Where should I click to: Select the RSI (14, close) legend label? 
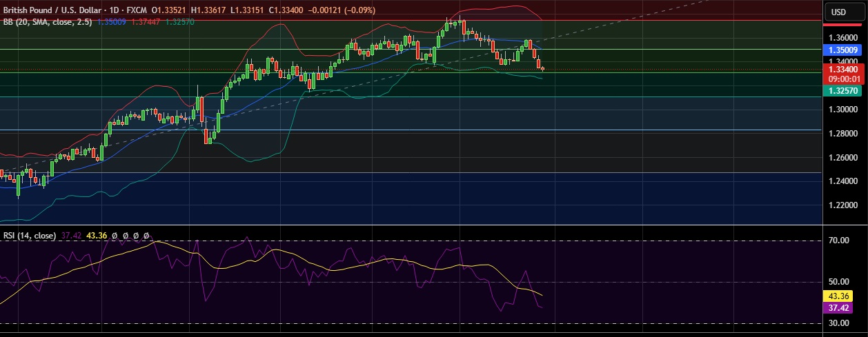pyautogui.click(x=30, y=236)
